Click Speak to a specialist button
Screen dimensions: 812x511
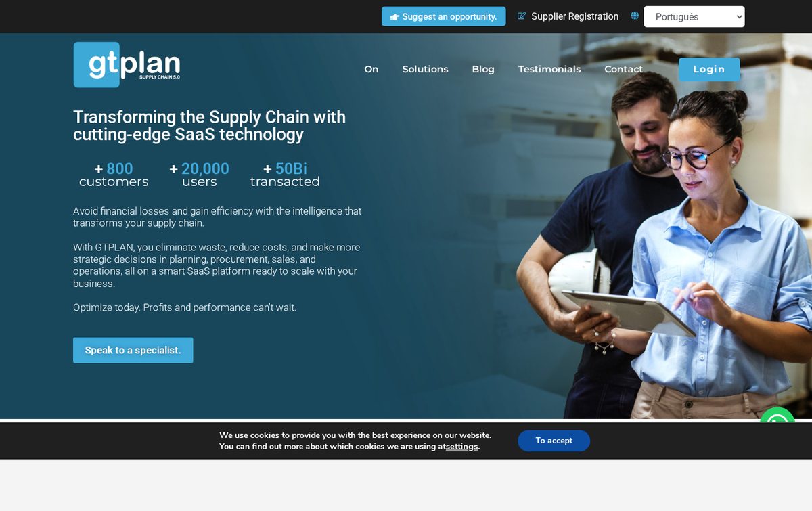(133, 350)
